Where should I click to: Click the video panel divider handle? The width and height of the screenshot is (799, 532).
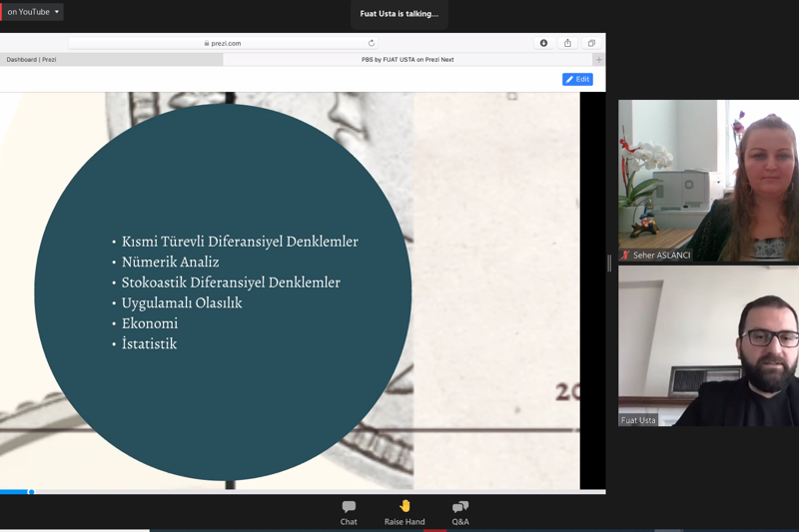click(609, 264)
